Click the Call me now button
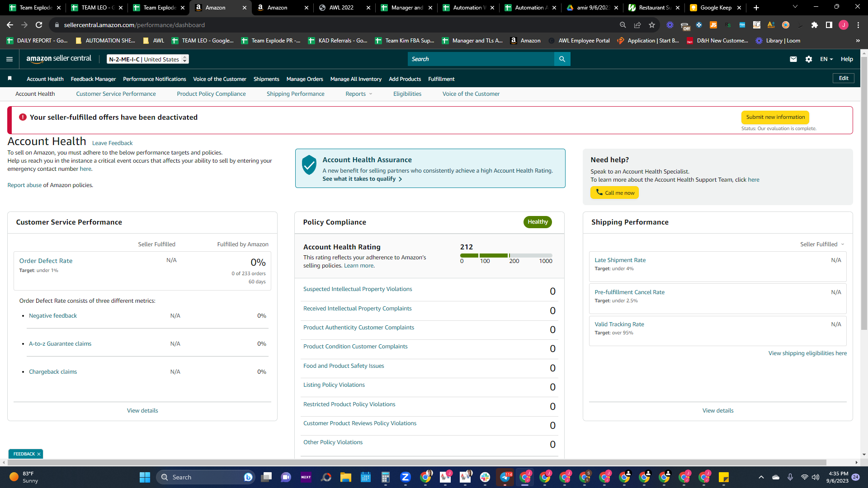 [x=614, y=193]
